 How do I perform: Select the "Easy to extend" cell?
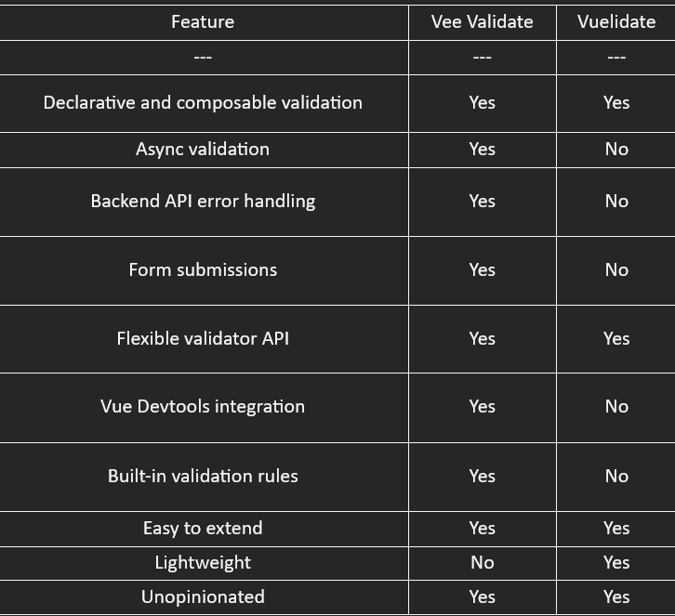(x=203, y=528)
